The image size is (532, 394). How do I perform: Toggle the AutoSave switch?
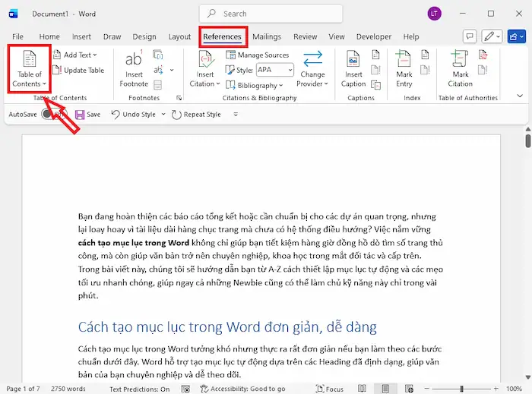(x=50, y=115)
